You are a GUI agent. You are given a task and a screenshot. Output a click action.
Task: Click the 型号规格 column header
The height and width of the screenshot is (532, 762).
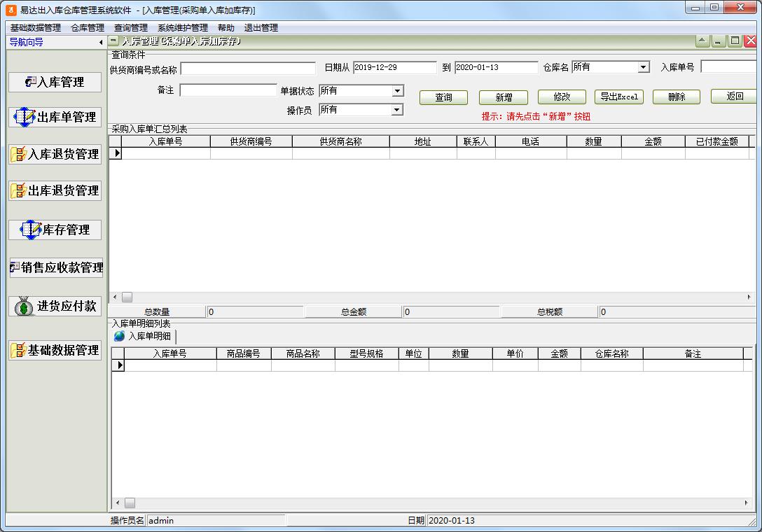pyautogui.click(x=366, y=353)
